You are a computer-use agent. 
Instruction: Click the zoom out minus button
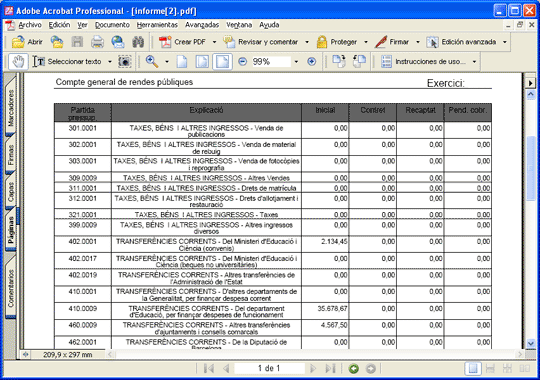[x=242, y=62]
